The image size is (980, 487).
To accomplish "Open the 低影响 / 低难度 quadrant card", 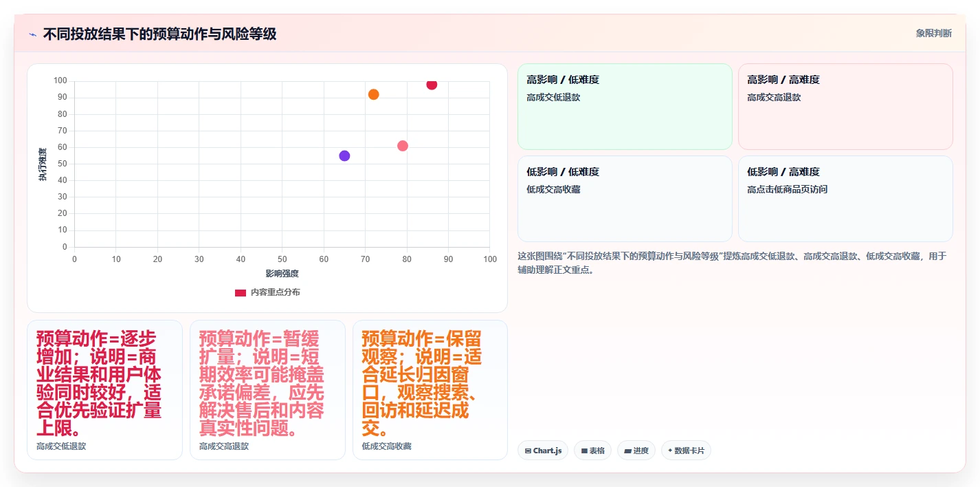I will 625,199.
